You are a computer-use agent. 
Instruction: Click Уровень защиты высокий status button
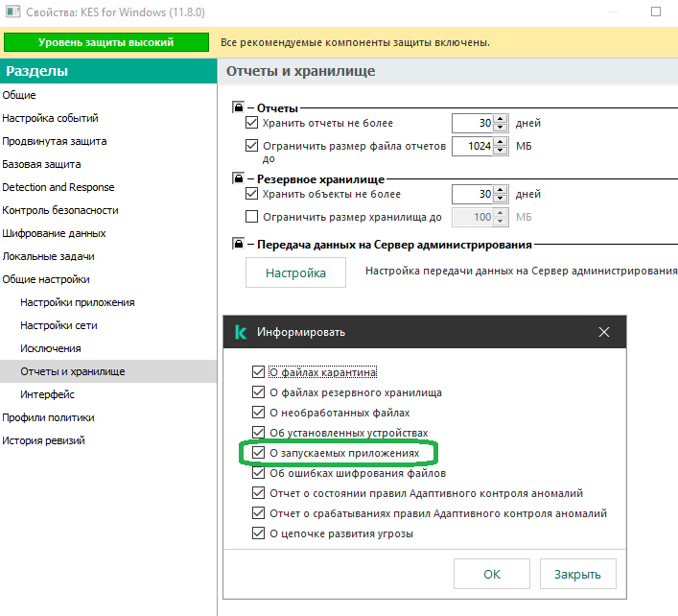105,42
